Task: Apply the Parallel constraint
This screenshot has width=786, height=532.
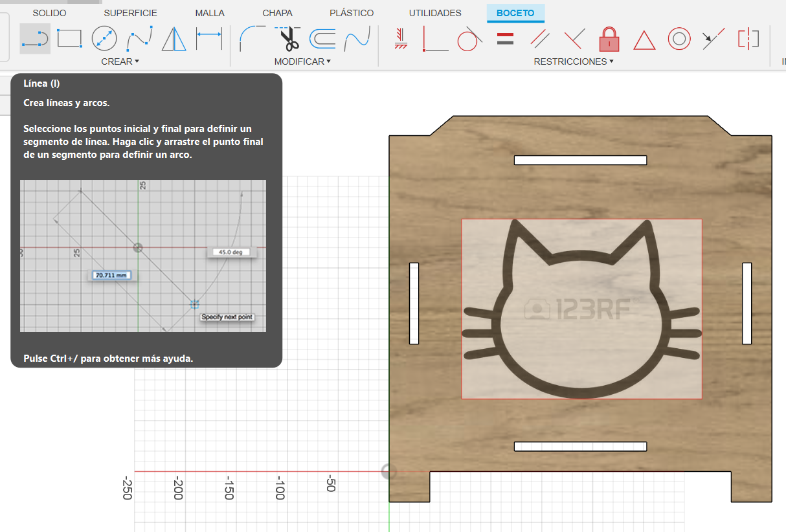Action: click(539, 39)
